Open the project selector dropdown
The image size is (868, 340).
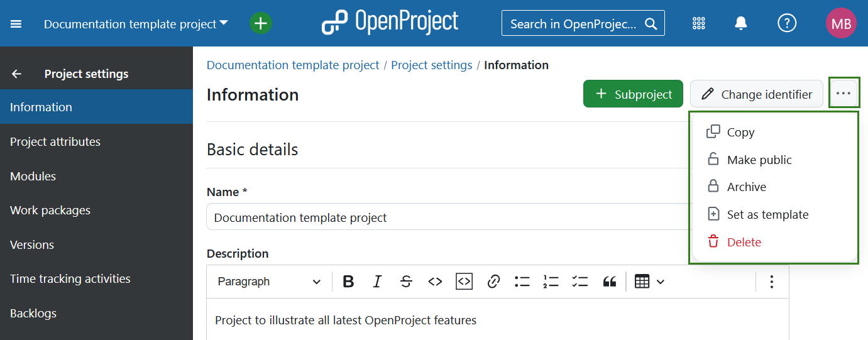[x=136, y=24]
